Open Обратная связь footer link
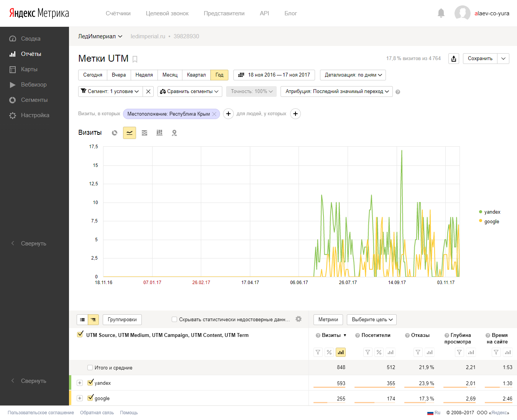517x420 pixels. 97,413
